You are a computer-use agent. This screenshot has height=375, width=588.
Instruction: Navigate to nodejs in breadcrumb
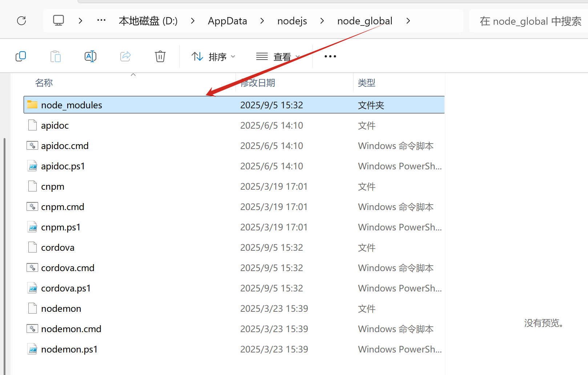tap(292, 21)
